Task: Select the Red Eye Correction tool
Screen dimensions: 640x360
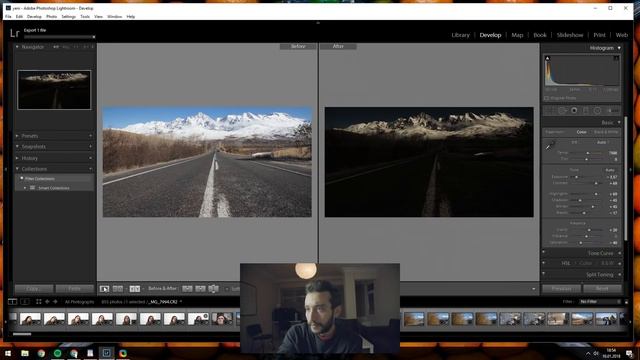Action: 574,110
